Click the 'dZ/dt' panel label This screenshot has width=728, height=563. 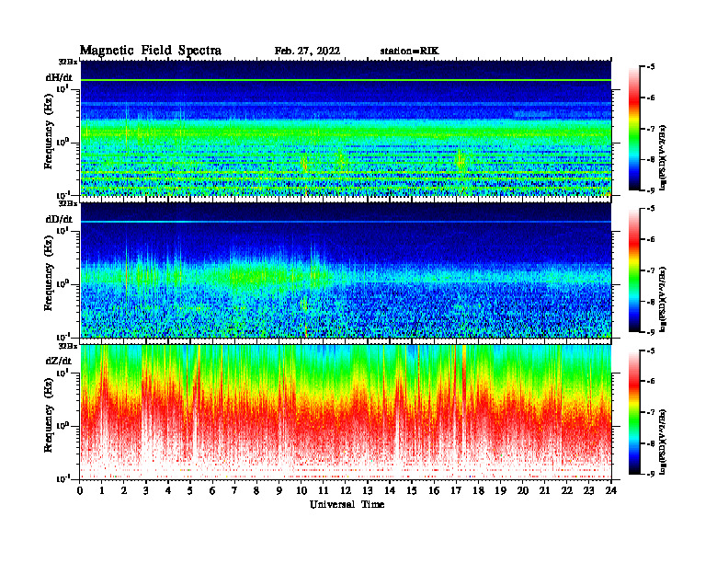(x=59, y=361)
